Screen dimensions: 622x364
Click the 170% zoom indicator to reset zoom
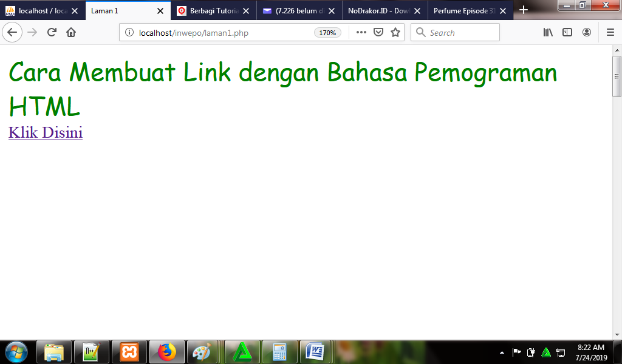click(327, 33)
